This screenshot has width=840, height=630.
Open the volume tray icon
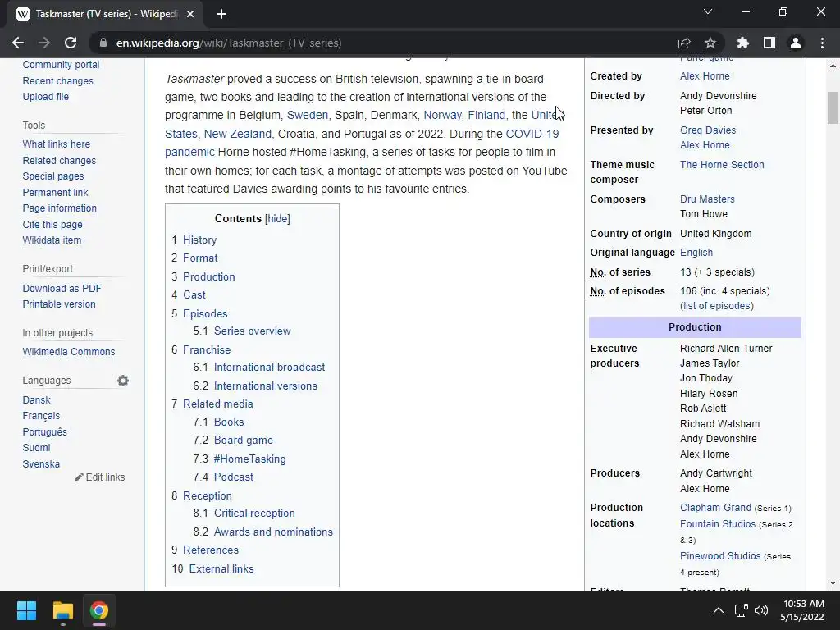point(760,610)
